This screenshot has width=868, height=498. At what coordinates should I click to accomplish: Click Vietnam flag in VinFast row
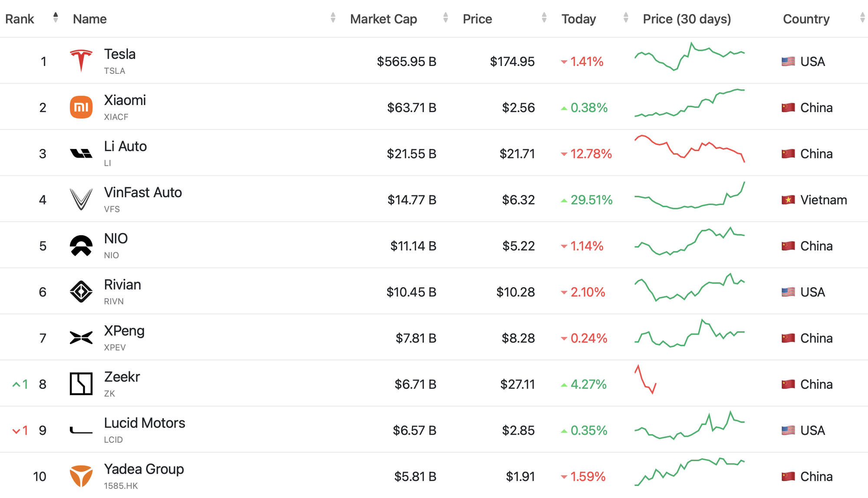point(788,200)
